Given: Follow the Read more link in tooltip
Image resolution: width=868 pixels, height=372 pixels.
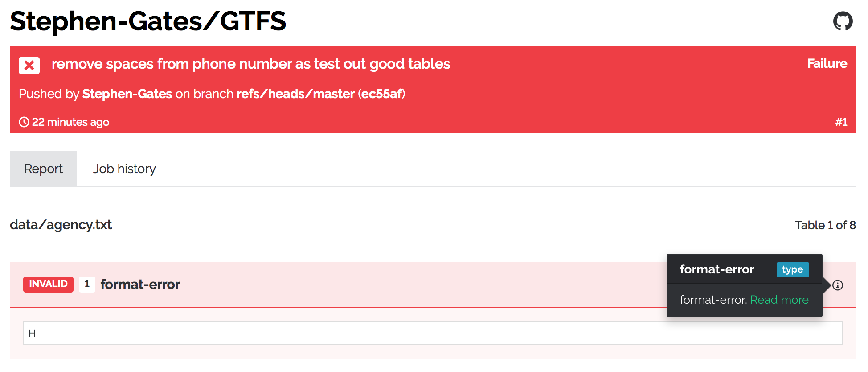Looking at the screenshot, I should tap(779, 300).
